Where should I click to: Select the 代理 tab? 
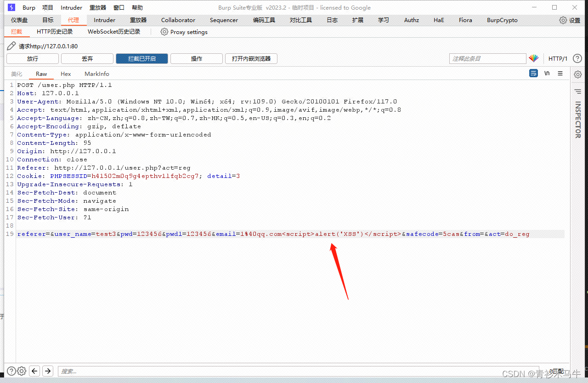73,20
